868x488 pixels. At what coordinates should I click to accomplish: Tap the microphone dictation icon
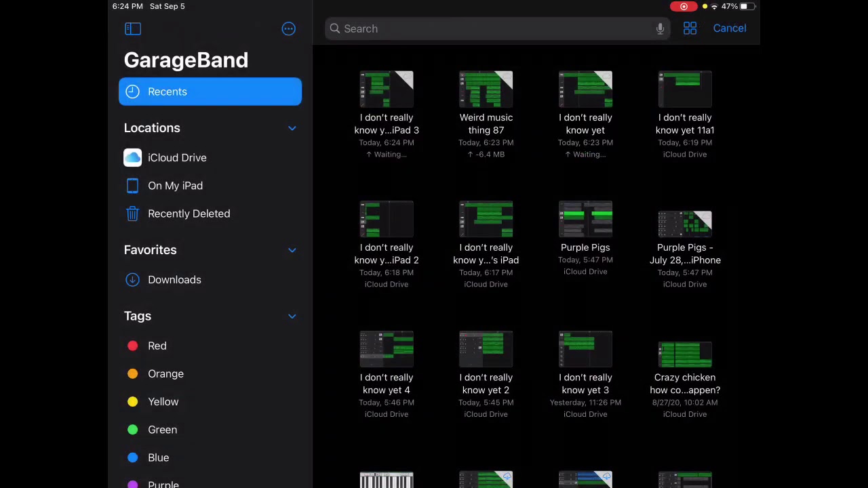[x=660, y=28]
